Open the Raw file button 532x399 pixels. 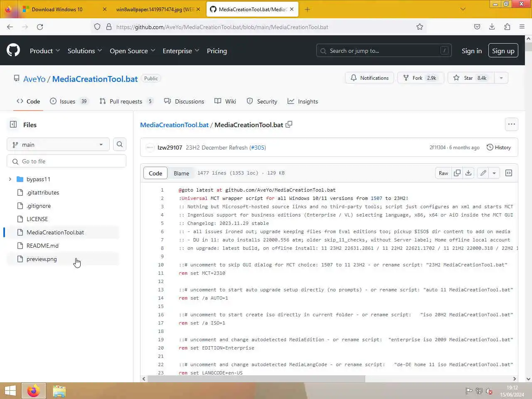[443, 173]
